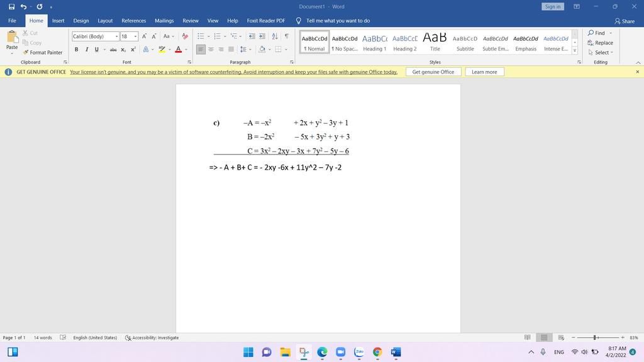Open the font name dropdown Calibri (Body)

coord(116,36)
